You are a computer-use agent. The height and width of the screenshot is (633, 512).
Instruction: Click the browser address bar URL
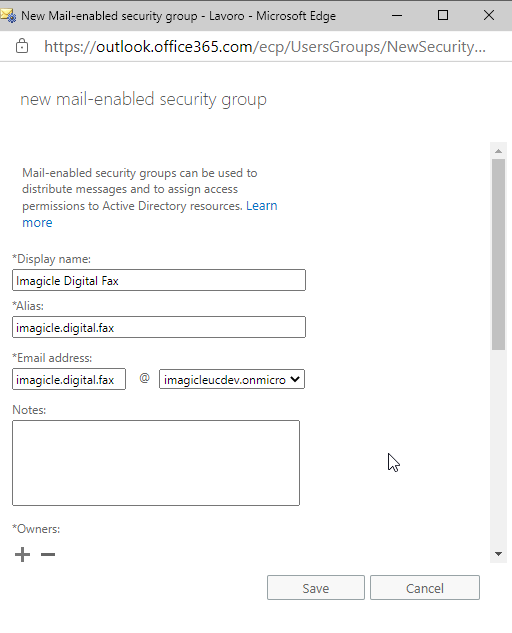264,47
